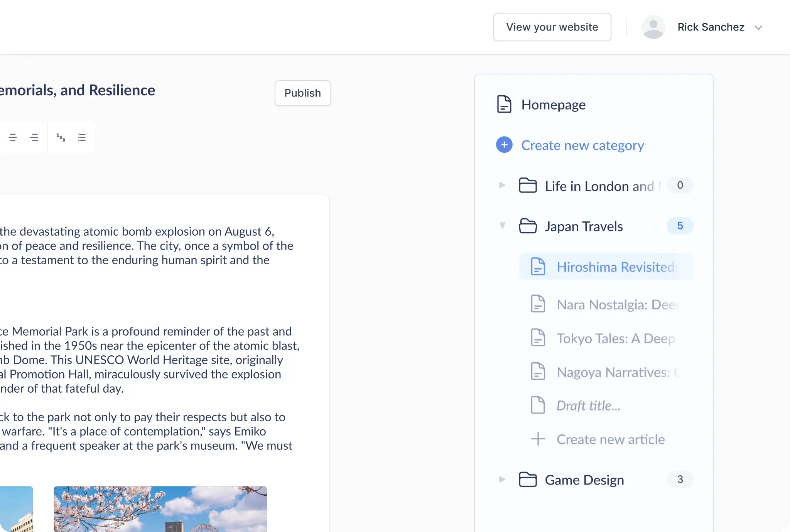
Task: Click the Publish button
Action: click(303, 93)
